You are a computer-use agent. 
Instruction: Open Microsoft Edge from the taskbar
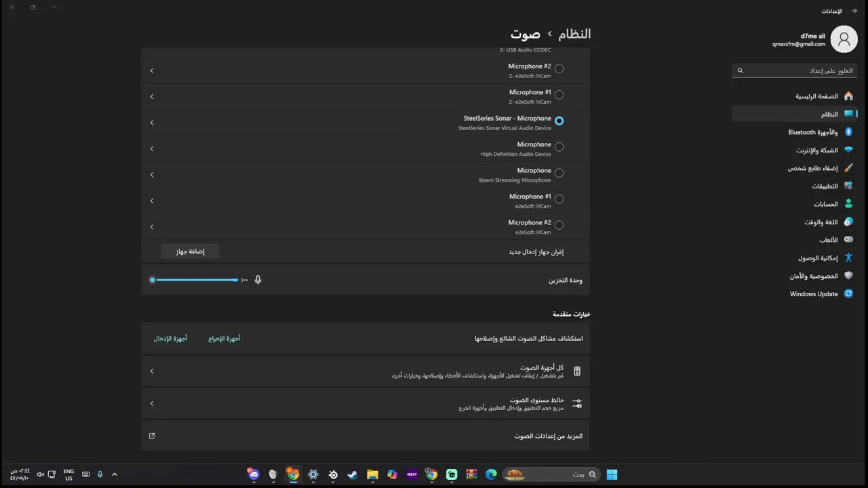(491, 474)
